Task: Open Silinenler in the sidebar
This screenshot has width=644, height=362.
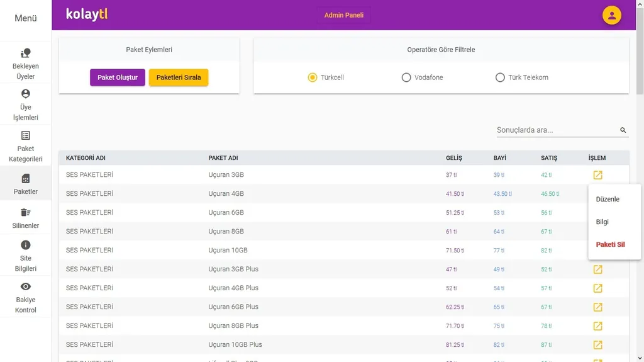Action: tap(26, 218)
